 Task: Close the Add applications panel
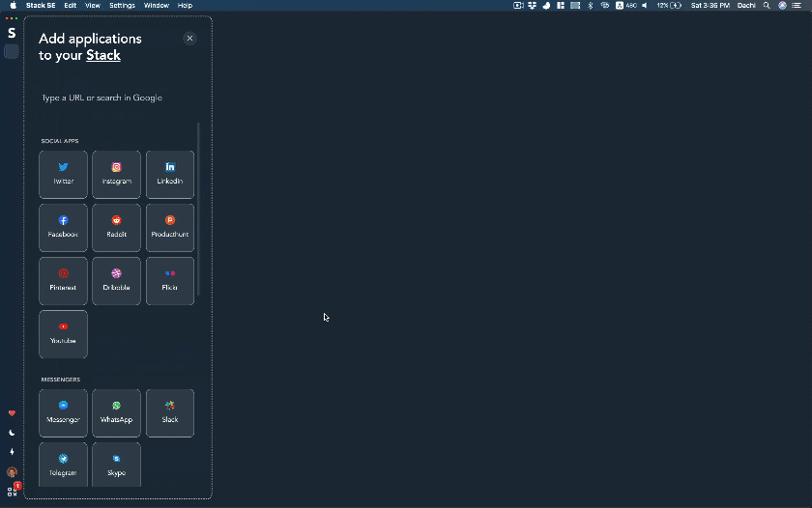[x=190, y=39]
